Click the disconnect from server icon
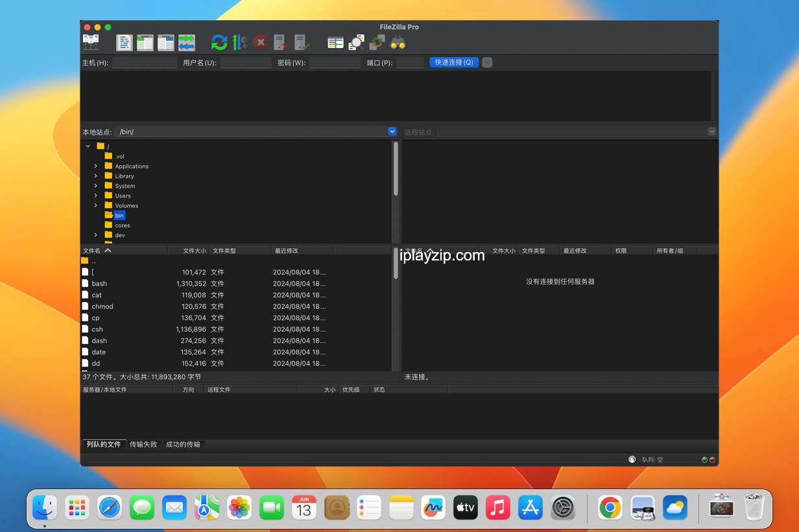 point(281,43)
